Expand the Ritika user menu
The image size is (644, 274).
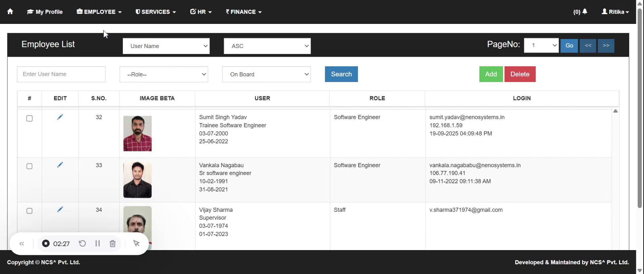(x=615, y=12)
